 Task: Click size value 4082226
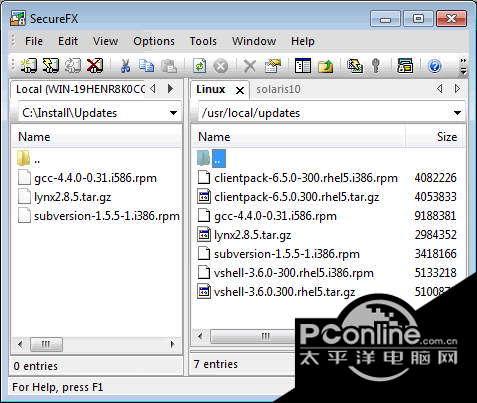[435, 178]
